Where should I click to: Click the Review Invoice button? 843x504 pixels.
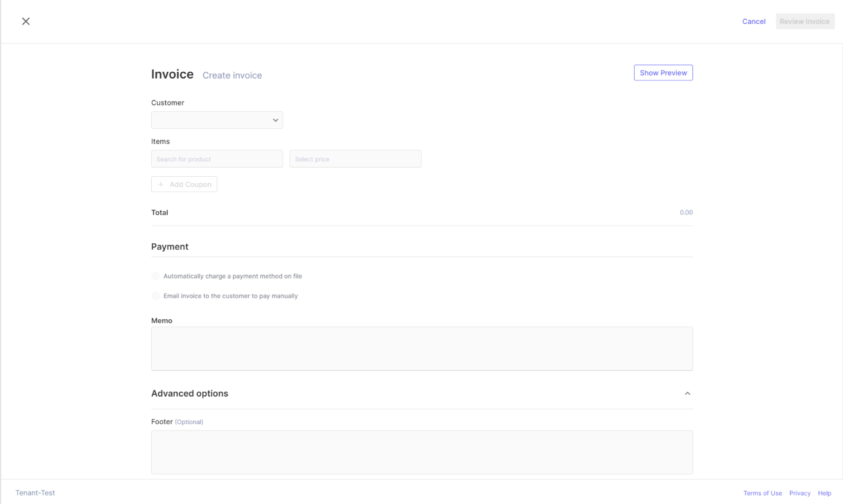click(804, 21)
